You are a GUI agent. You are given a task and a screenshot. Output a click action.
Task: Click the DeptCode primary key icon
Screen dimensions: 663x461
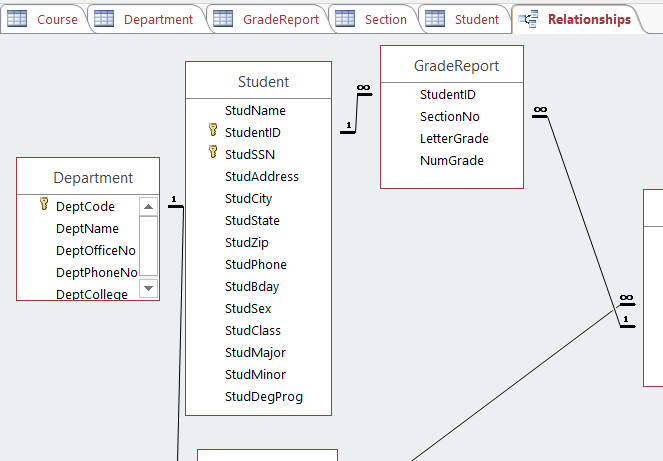pos(43,205)
